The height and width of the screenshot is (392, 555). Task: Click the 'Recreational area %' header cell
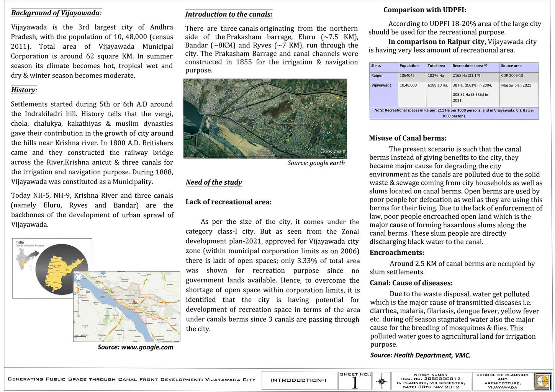tap(475, 67)
